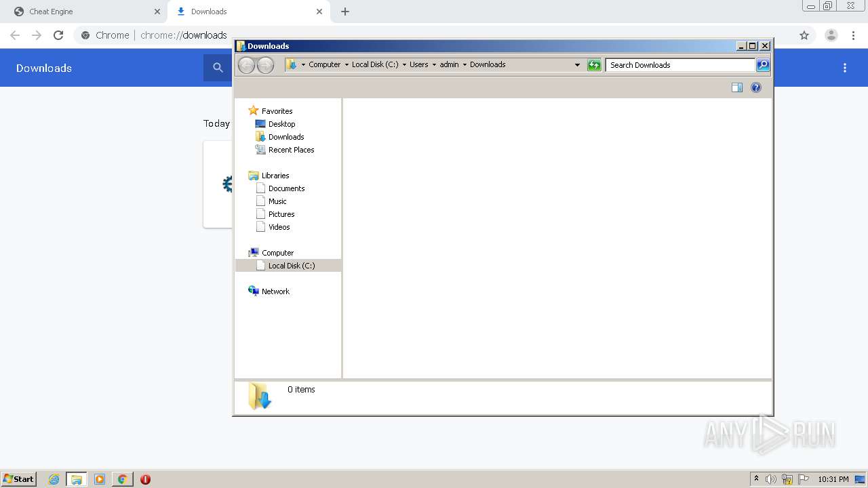Screen dimensions: 868x488
Task: Reload the Chrome page
Action: (58, 35)
